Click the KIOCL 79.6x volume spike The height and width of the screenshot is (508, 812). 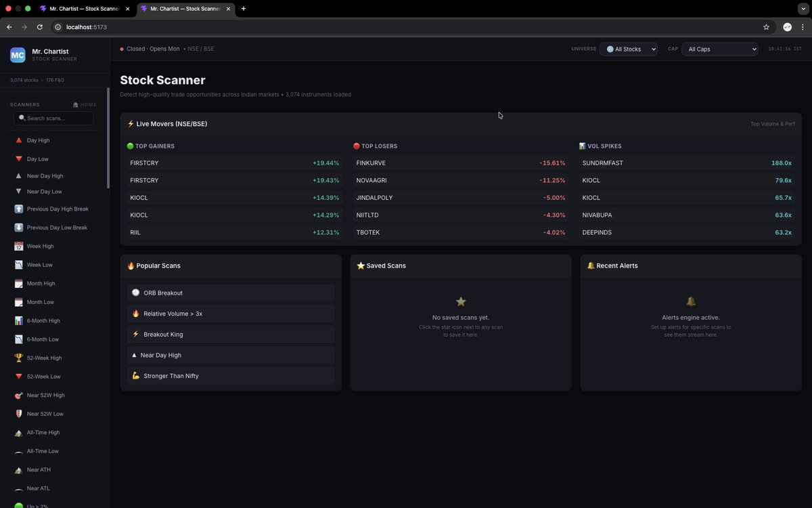pyautogui.click(x=687, y=180)
